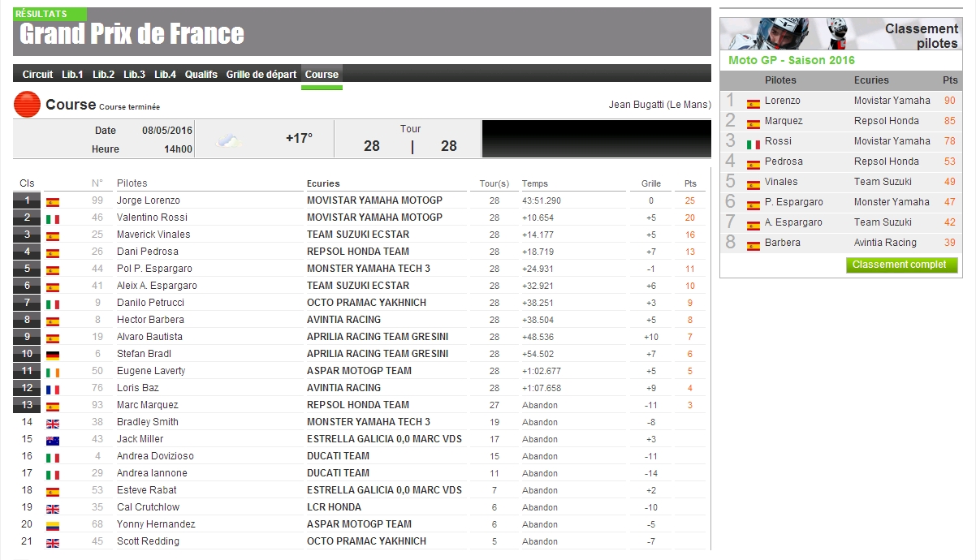Open the Grille de départ tab

261,75
